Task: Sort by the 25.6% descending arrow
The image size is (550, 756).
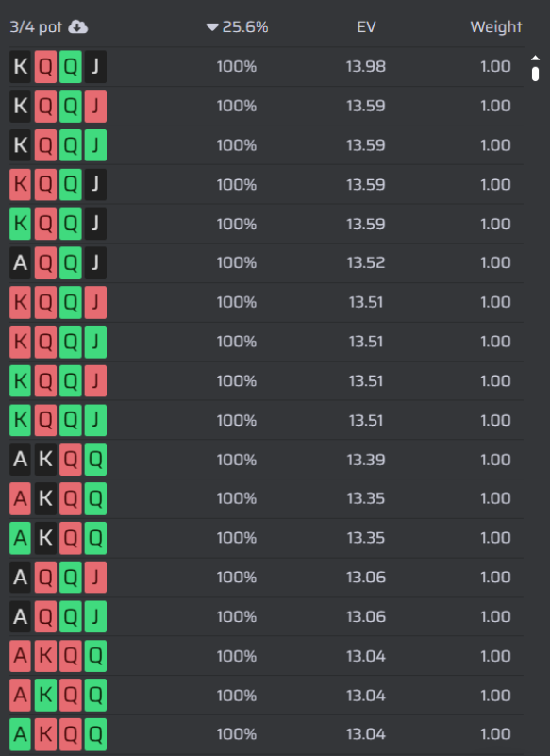Action: 212,27
